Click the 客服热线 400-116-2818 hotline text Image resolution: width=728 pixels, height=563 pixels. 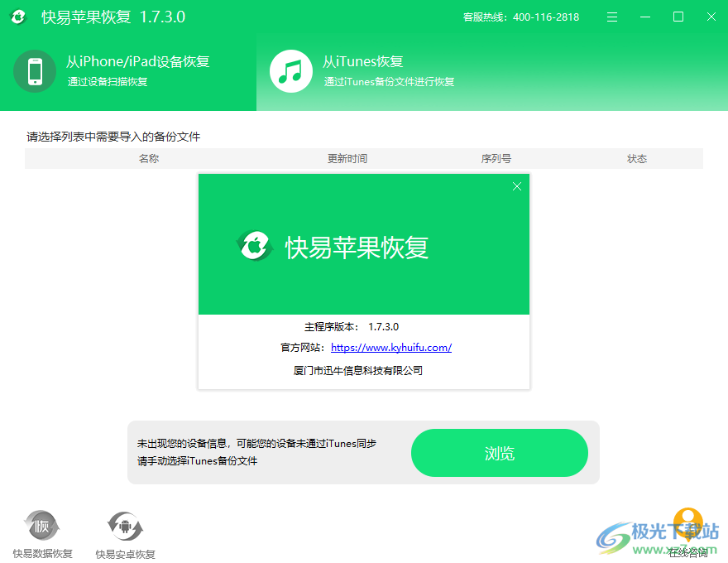521,17
